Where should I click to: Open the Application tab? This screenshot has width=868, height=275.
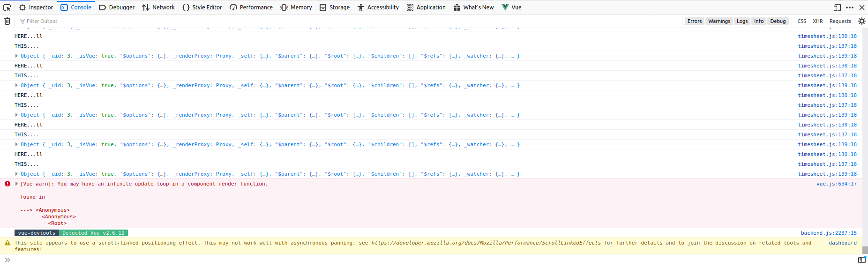[426, 7]
